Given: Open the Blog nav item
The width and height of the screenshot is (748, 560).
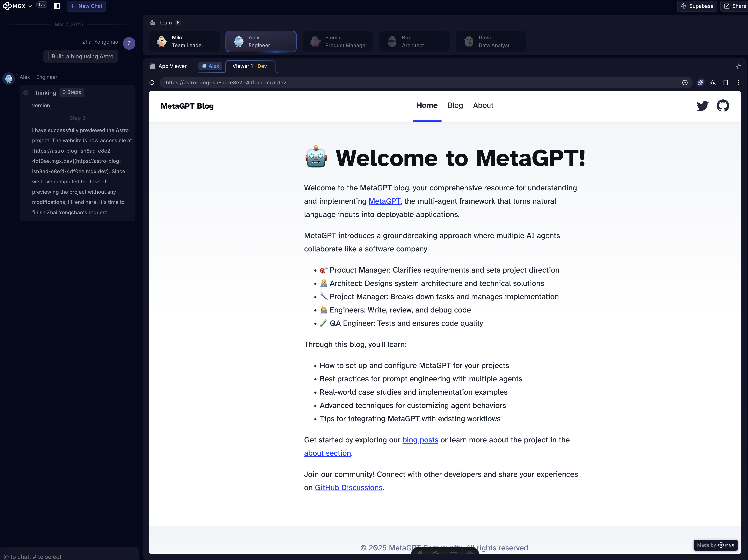Looking at the screenshot, I should (455, 105).
